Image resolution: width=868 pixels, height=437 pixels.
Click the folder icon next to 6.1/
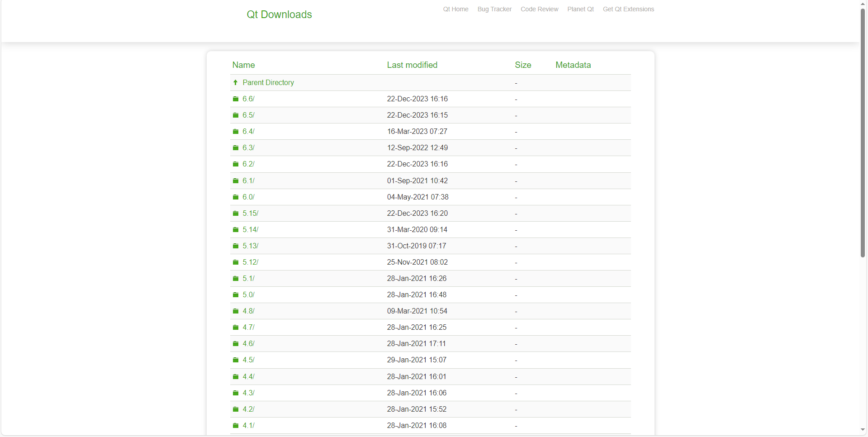pyautogui.click(x=236, y=180)
